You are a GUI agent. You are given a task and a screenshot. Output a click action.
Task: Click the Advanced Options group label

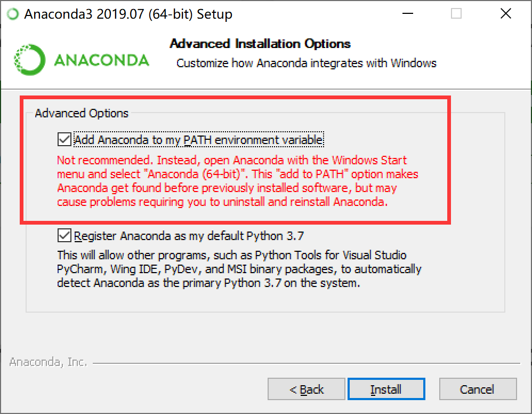click(x=81, y=113)
